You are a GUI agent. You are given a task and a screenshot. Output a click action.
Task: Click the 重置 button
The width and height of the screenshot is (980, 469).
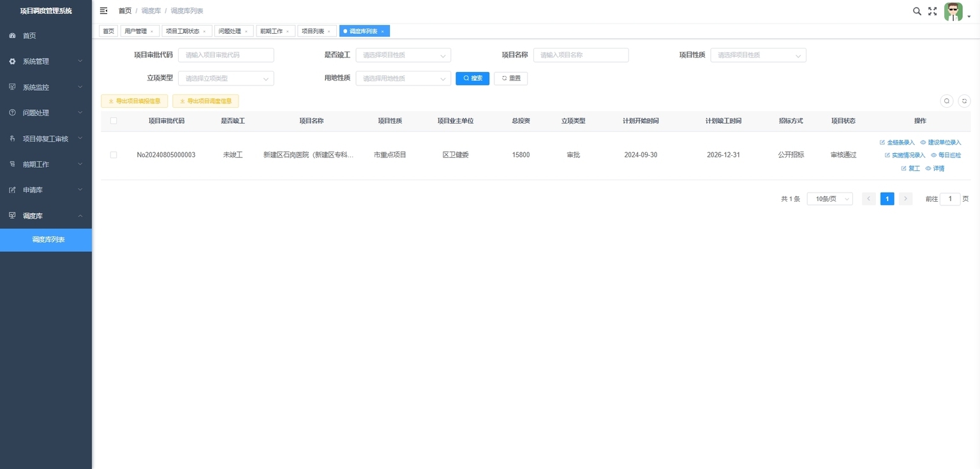pyautogui.click(x=510, y=78)
